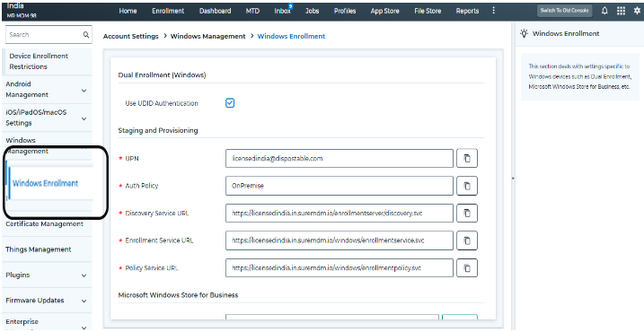Open the apps grid icon
Screen dimensions: 644x332
click(x=621, y=11)
